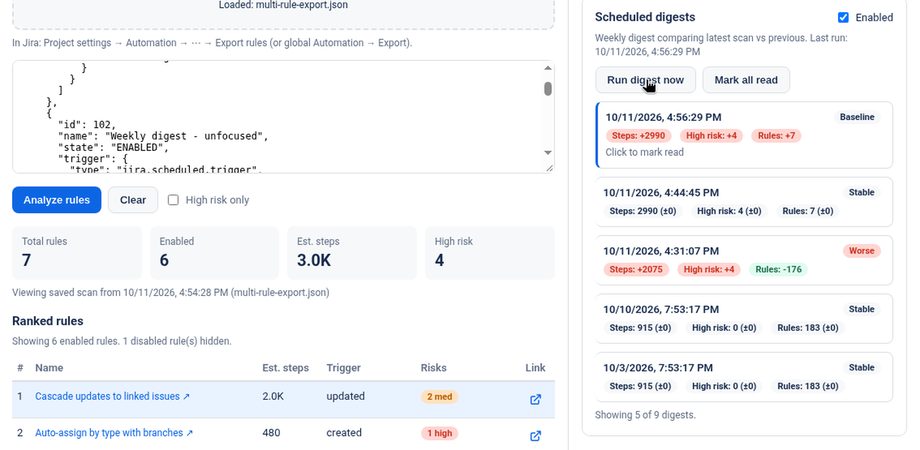Click the Est. steps column header

click(285, 368)
